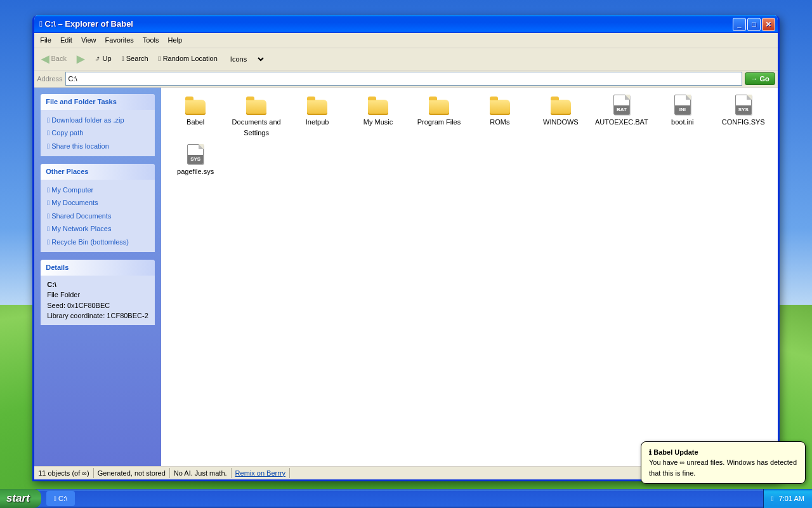
Task: Click the Remix on Berrry link
Action: [x=260, y=473]
